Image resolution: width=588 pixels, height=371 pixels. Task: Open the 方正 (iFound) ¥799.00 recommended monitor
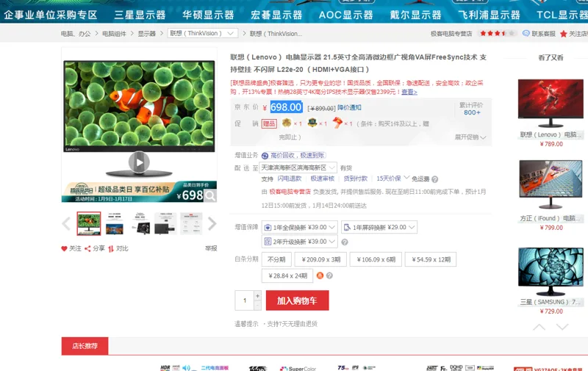pos(551,195)
